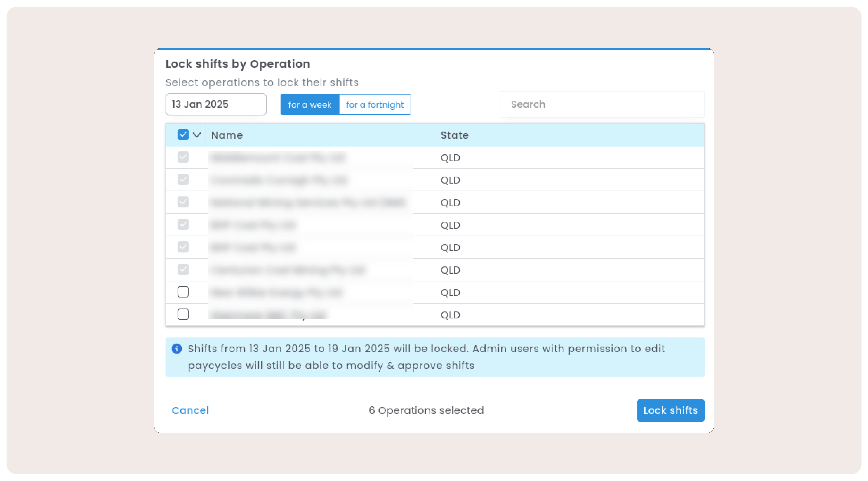
Task: Uncheck the fourth operation row checkbox
Action: tap(183, 224)
